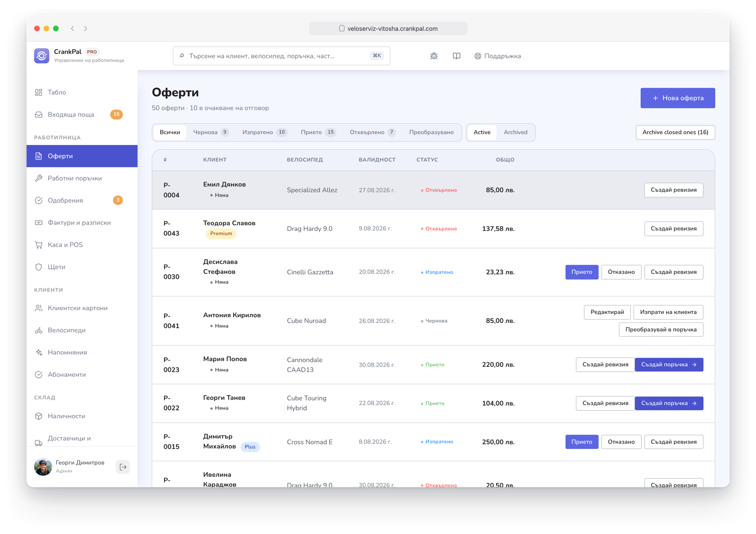The height and width of the screenshot is (534, 756).
Task: Click Отказано for offer P-0030
Action: tap(621, 272)
